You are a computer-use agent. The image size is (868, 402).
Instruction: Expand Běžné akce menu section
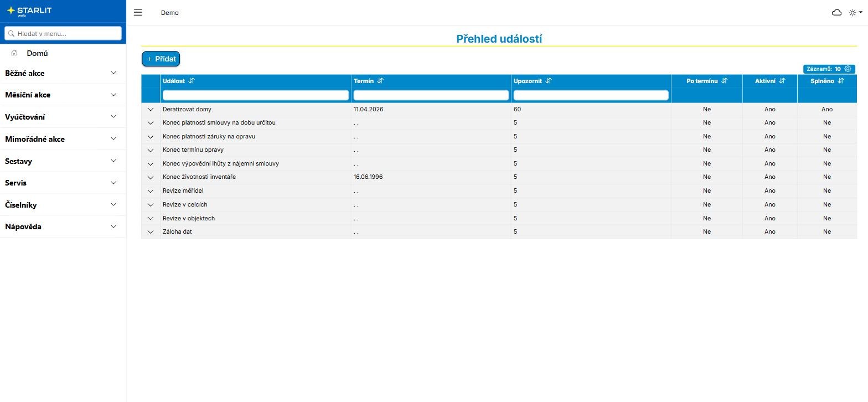[63, 73]
